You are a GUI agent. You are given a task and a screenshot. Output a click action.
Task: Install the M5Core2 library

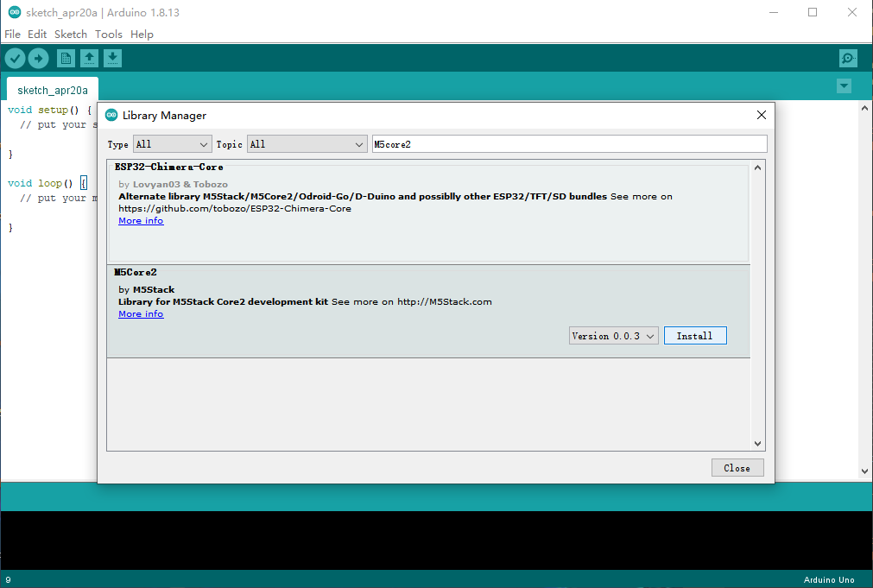[x=695, y=336]
